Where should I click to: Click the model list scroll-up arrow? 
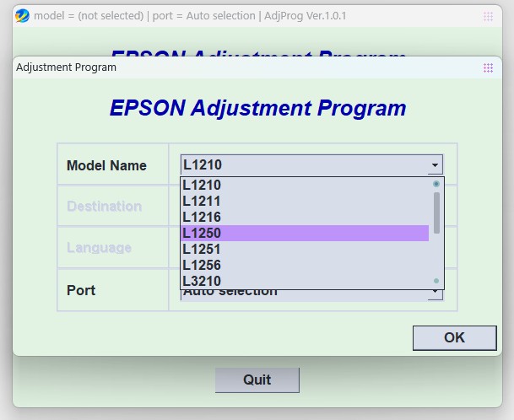coord(436,184)
